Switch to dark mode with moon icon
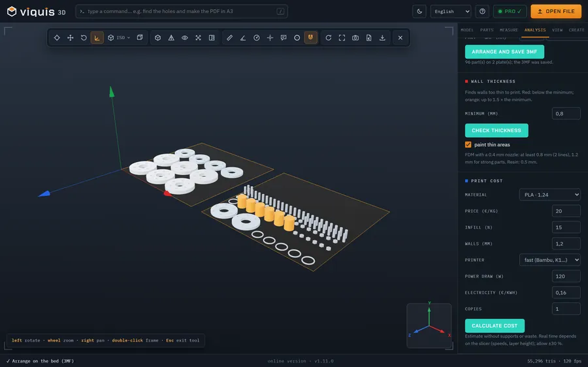This screenshot has height=367, width=588. 419,11
